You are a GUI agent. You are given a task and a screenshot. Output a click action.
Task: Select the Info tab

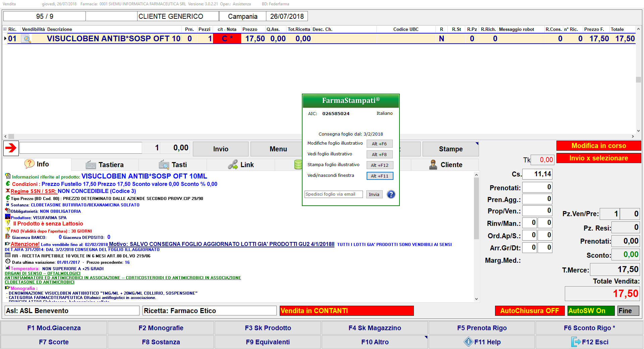[37, 164]
